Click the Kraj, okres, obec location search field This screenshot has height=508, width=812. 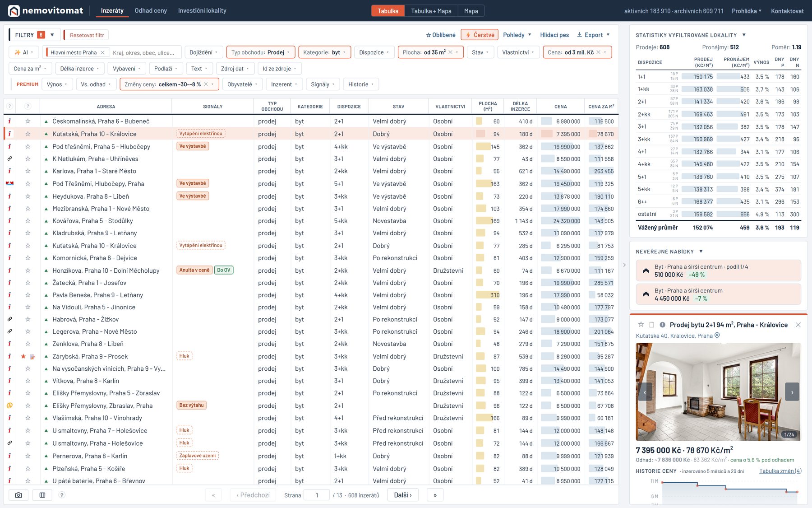click(x=144, y=52)
